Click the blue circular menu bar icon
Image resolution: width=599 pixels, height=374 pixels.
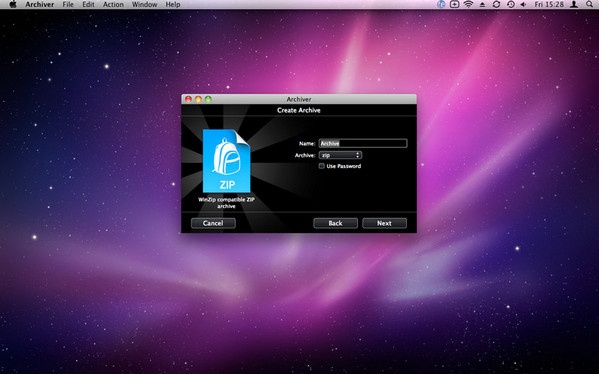441,5
